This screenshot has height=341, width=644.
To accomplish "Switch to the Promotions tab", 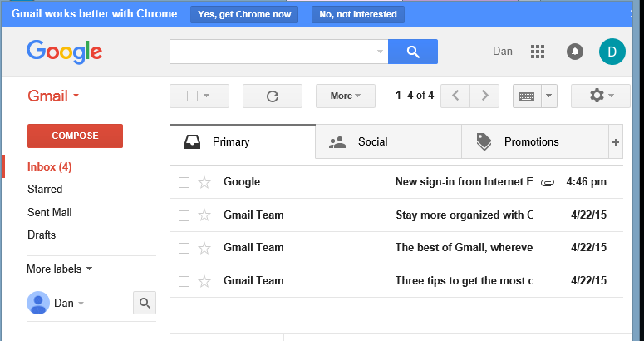I will (535, 141).
